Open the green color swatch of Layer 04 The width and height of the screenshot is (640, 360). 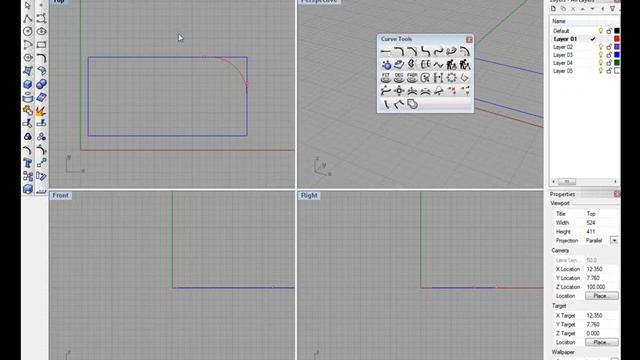tap(617, 63)
